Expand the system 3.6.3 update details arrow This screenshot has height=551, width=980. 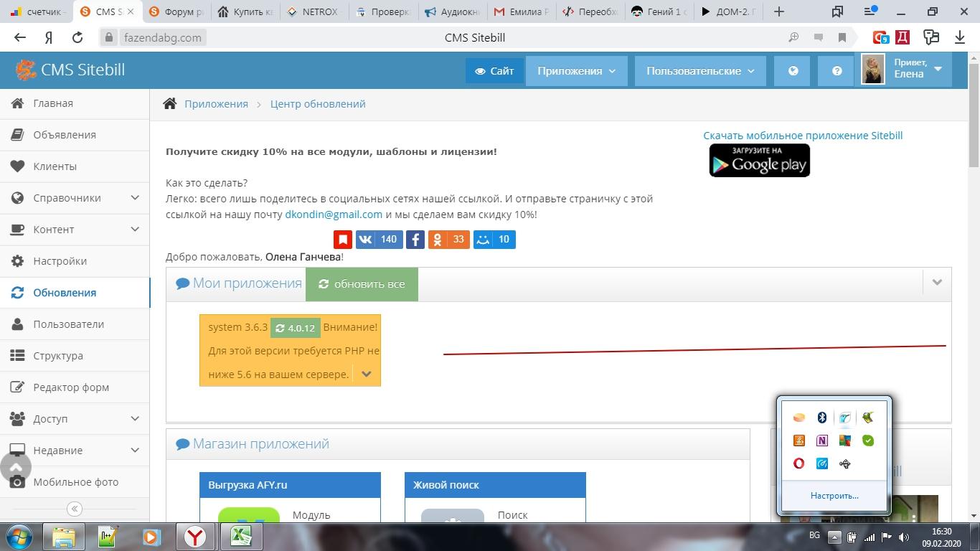pos(366,374)
